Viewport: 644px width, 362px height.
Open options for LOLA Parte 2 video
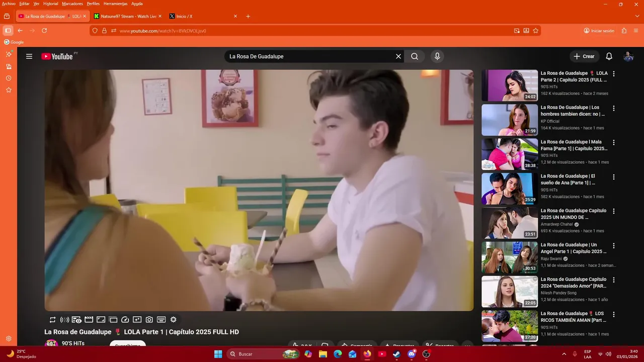tap(613, 74)
